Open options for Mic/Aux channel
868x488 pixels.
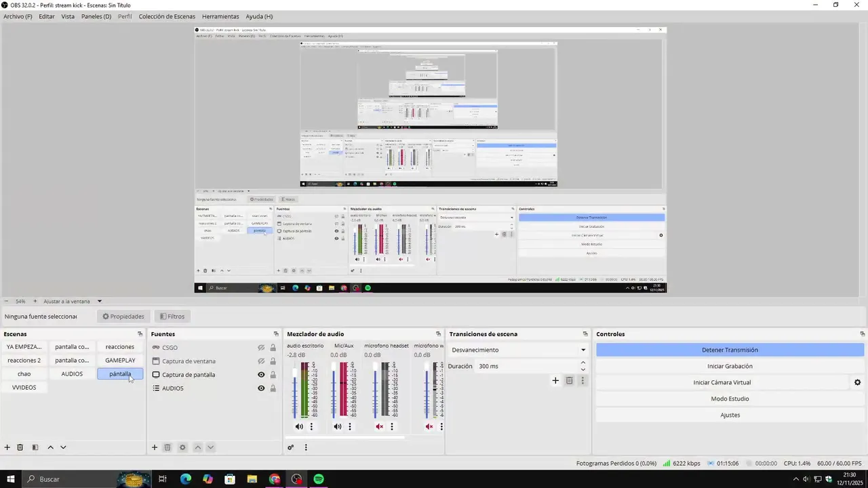(x=350, y=426)
